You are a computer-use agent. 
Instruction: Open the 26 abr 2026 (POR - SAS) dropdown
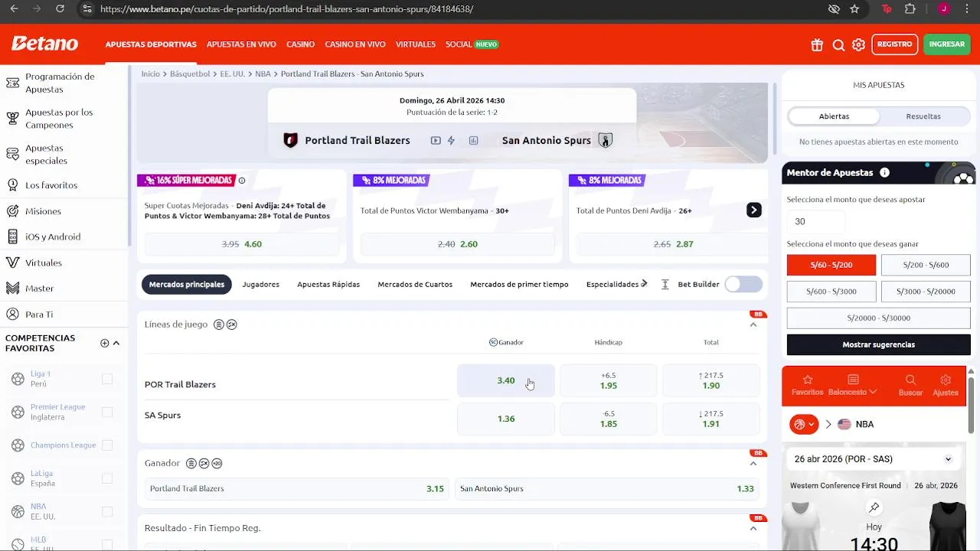pos(874,459)
